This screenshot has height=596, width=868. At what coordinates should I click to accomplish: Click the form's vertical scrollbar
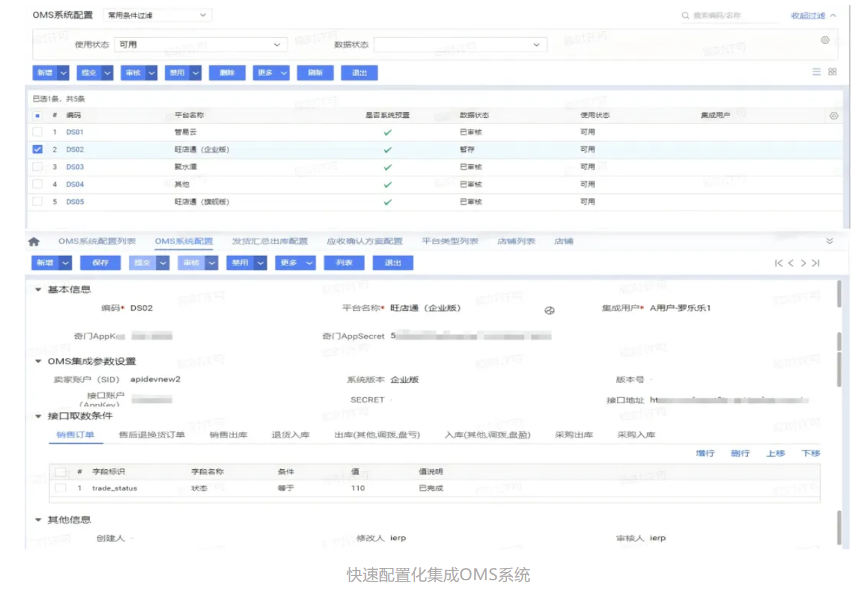(838, 295)
